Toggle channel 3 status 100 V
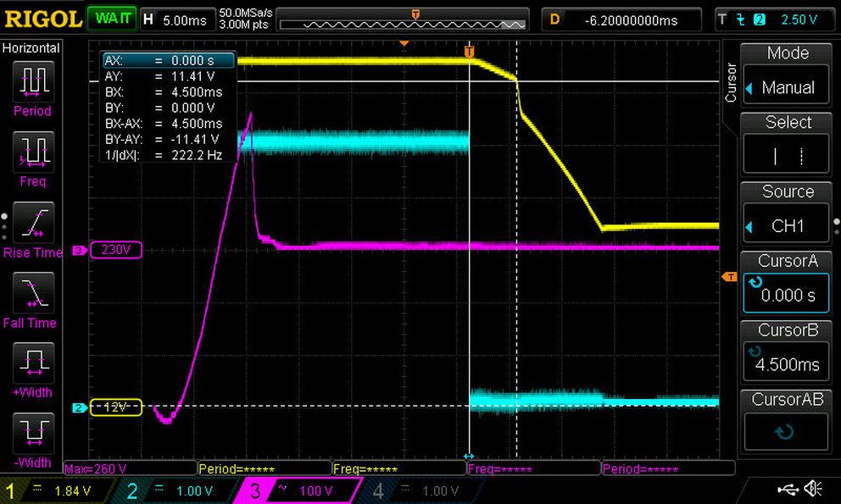Screen dimensions: 841x504 point(296,490)
